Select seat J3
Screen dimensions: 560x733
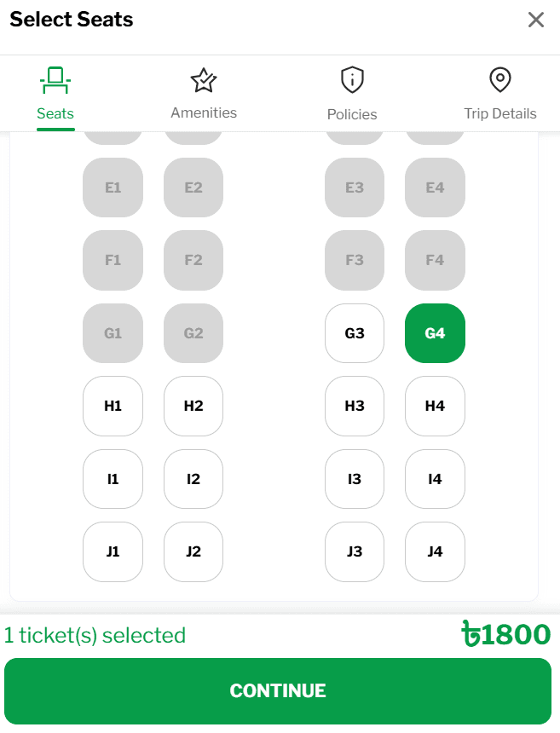355,551
